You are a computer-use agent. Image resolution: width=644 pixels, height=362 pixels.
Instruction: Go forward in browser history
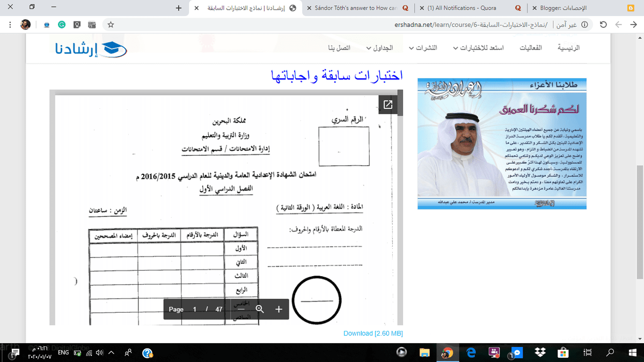[619, 25]
